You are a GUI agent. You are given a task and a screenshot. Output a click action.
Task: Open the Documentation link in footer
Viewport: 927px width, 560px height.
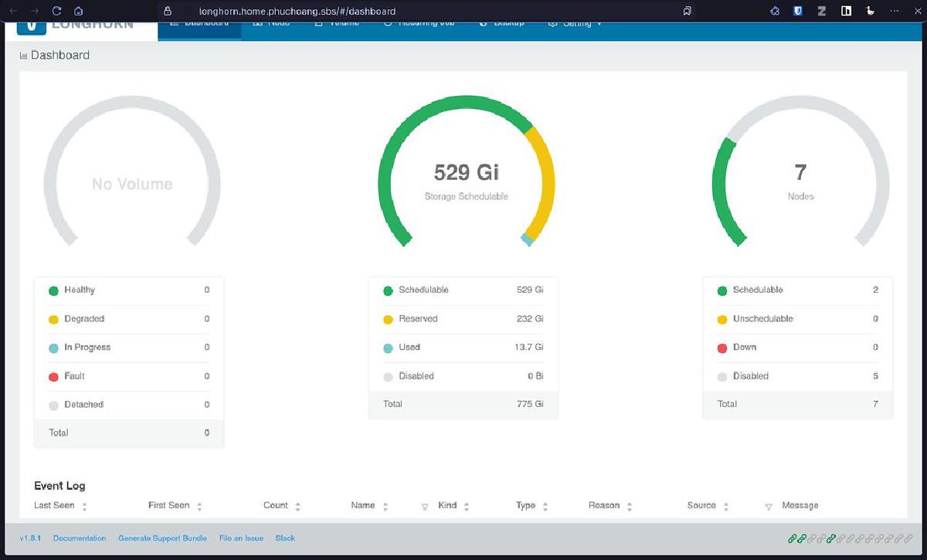point(79,538)
